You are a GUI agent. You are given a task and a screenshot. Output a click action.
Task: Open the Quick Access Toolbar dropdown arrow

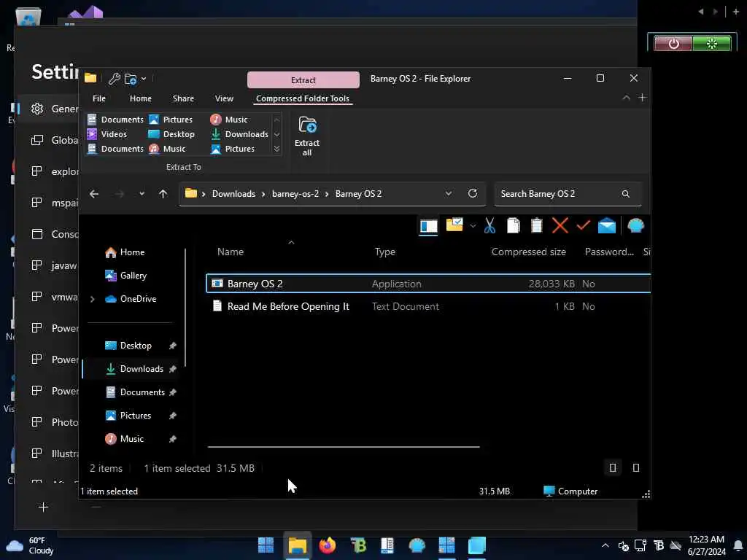point(144,79)
